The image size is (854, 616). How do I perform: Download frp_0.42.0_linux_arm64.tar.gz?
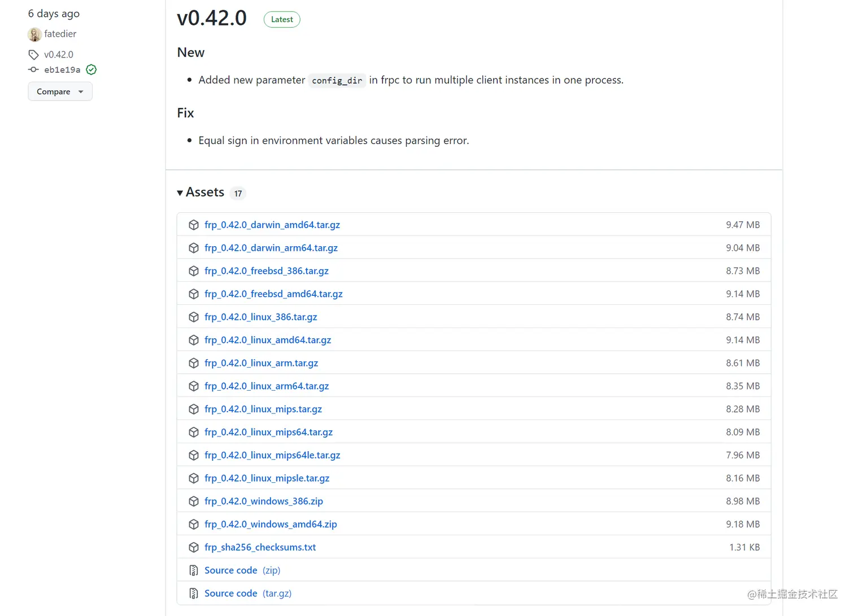[x=267, y=386]
